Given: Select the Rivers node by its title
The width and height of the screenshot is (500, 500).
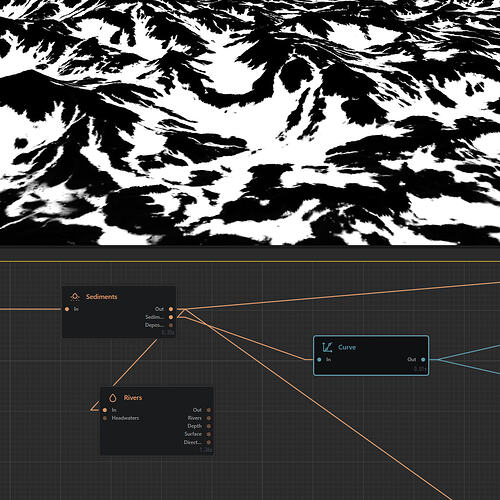Looking at the screenshot, I should coord(133,397).
